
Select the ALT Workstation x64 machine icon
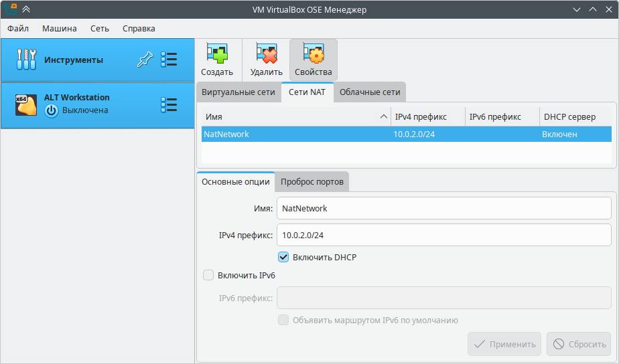(25, 104)
